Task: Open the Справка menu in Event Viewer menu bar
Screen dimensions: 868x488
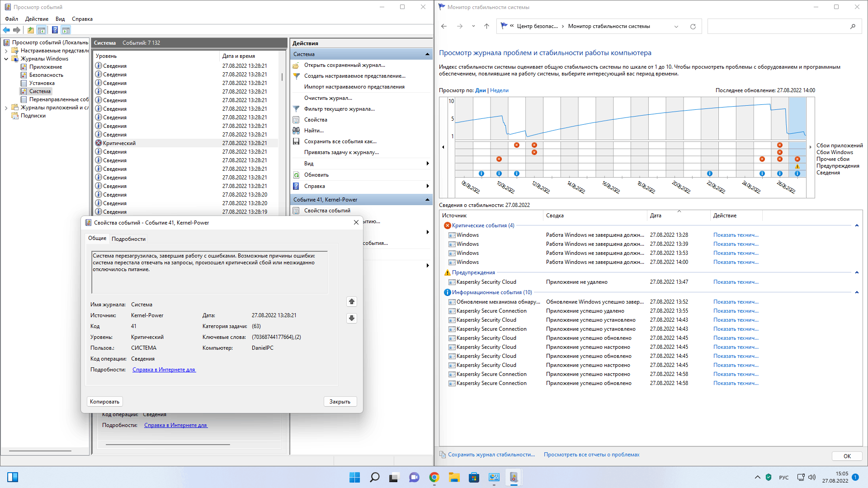Action: pos(82,19)
